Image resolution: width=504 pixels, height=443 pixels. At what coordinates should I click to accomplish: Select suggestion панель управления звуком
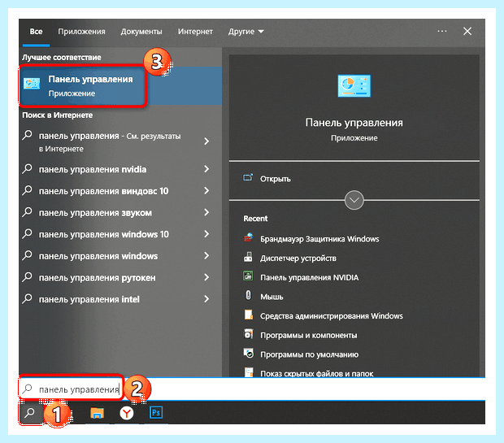pyautogui.click(x=95, y=213)
